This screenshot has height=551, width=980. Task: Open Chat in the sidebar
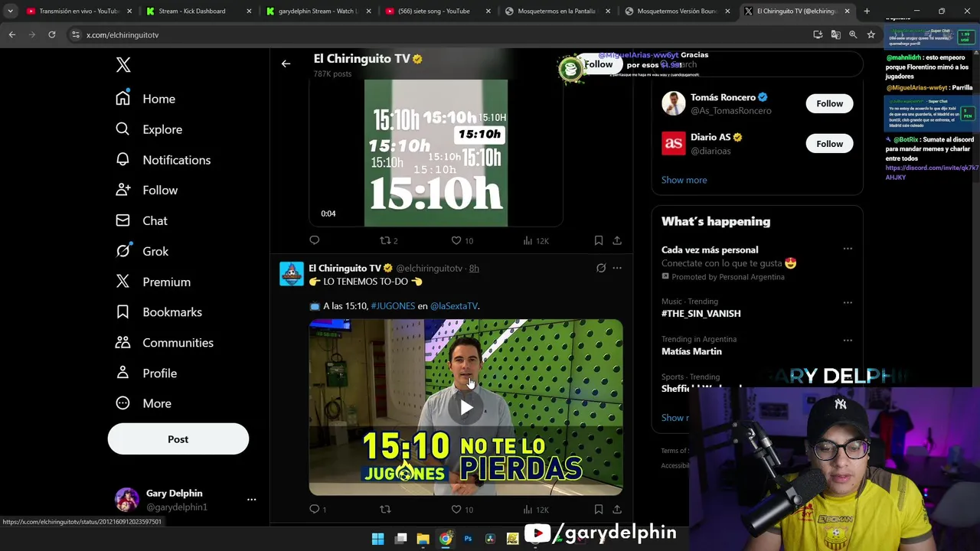coord(142,220)
